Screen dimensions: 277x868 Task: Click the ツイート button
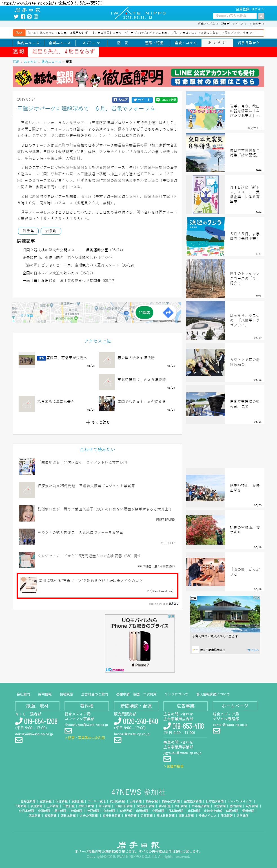coord(142,100)
